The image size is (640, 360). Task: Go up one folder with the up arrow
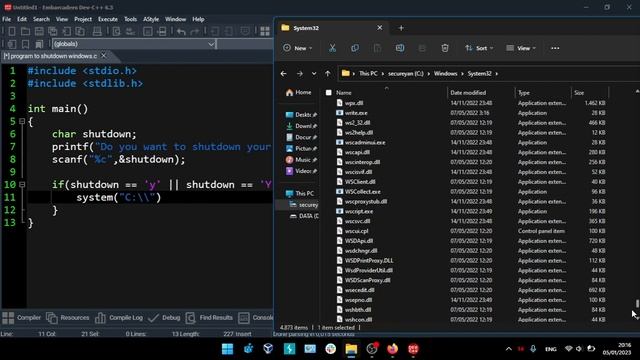[x=328, y=73]
